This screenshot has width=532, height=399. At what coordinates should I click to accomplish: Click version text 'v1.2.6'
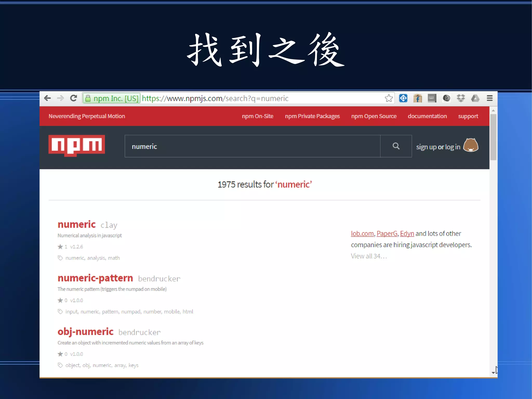pos(76,247)
